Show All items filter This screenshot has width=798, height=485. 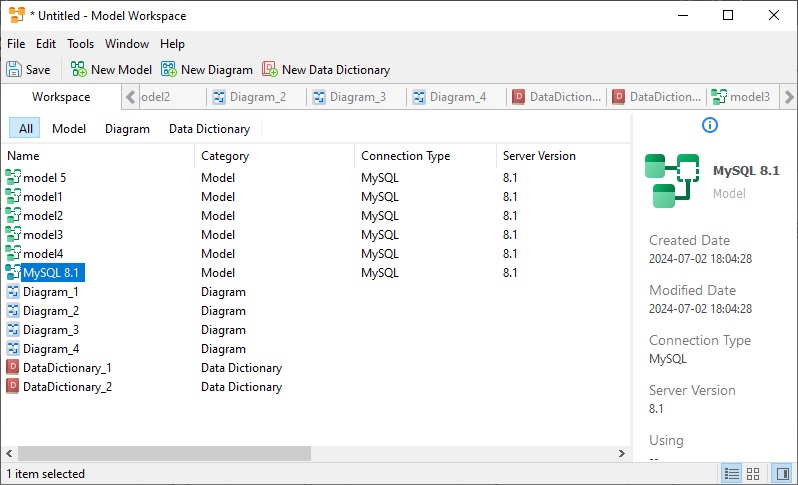pos(25,129)
